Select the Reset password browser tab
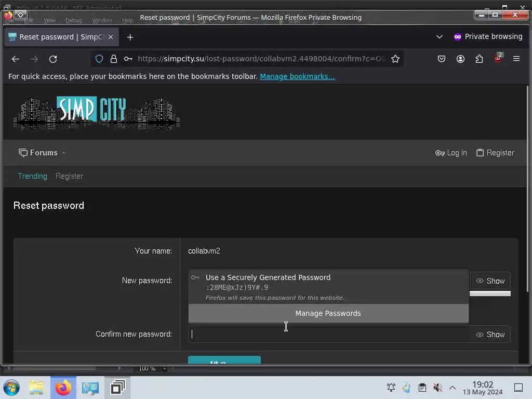Screen dimensions: 532x399 coord(61,37)
